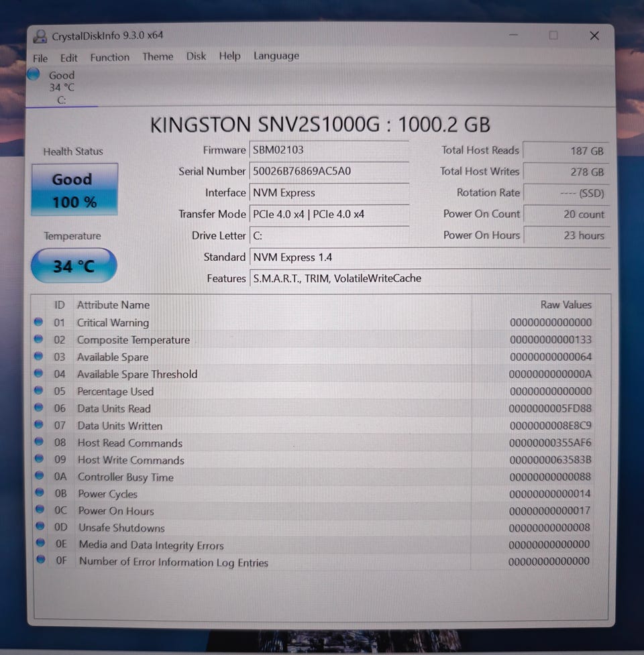Click the status dot for Available Spare row 03
Image resolution: width=644 pixels, height=655 pixels.
point(38,356)
